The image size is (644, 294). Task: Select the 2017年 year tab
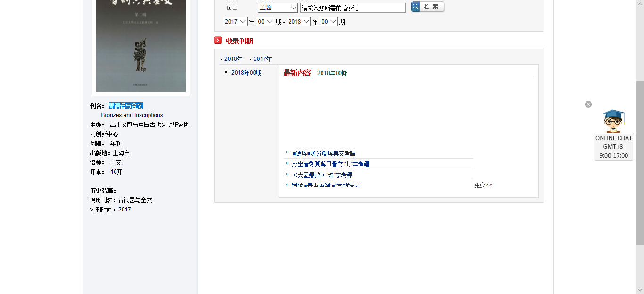pyautogui.click(x=263, y=59)
